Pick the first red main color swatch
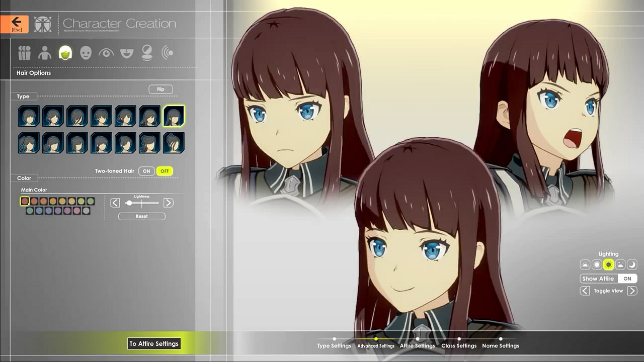The height and width of the screenshot is (362, 644). [25, 201]
